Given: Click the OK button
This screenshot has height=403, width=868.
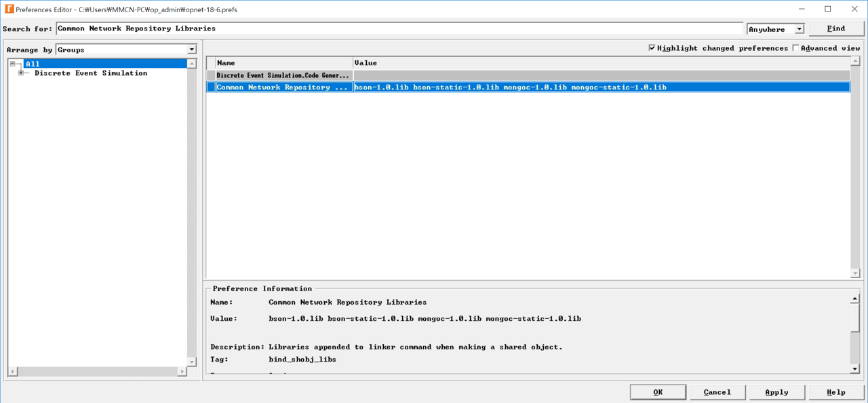Looking at the screenshot, I should (658, 391).
